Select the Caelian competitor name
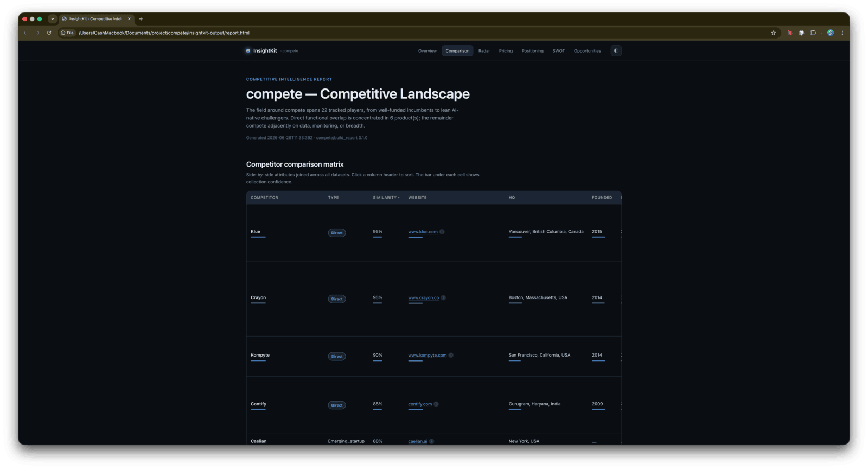The width and height of the screenshot is (868, 469). point(258,441)
